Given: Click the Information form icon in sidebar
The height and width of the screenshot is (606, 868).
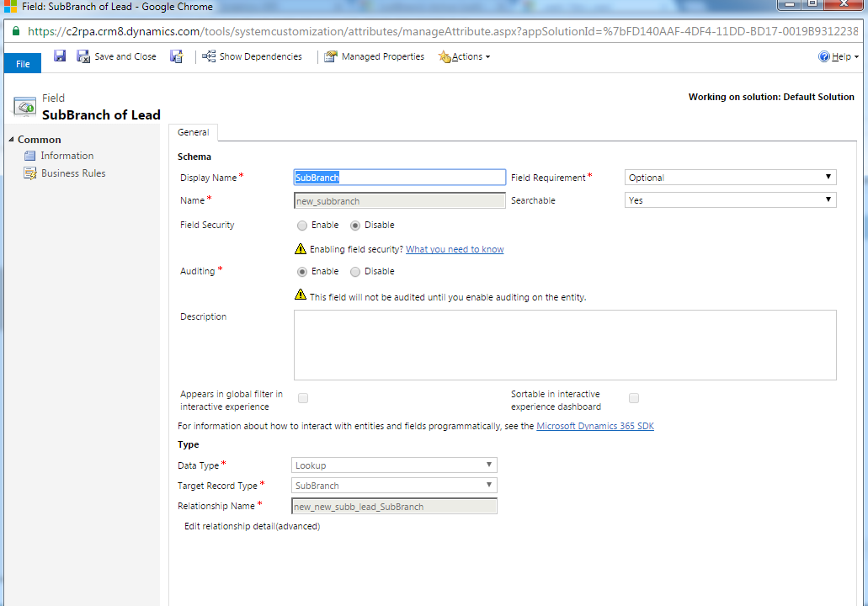Looking at the screenshot, I should point(30,156).
